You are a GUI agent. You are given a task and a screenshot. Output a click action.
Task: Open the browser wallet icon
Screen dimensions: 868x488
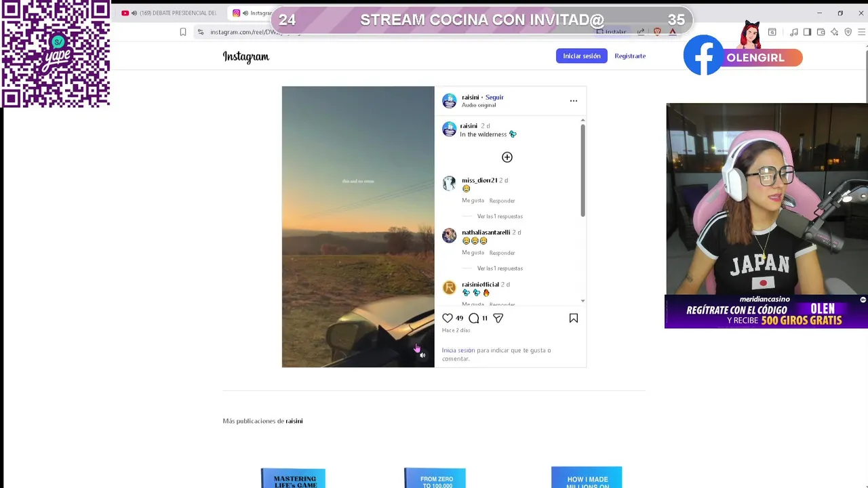821,32
